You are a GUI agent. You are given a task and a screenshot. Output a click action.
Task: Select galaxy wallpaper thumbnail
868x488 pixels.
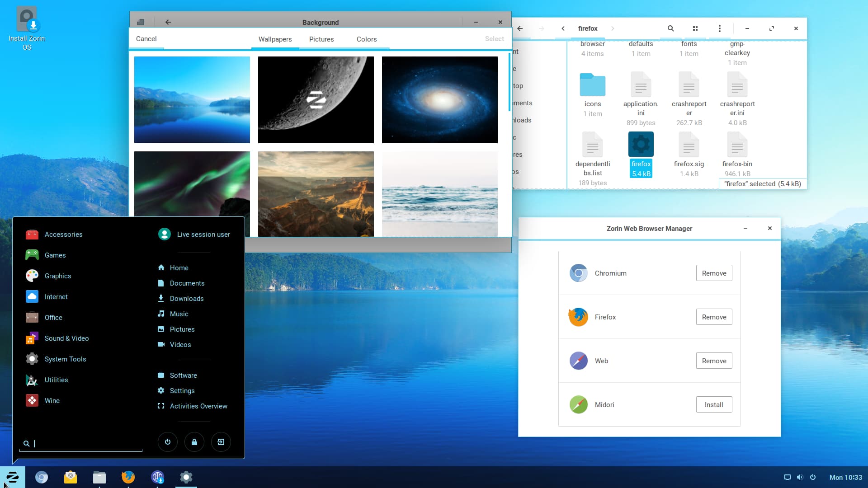[x=440, y=100]
